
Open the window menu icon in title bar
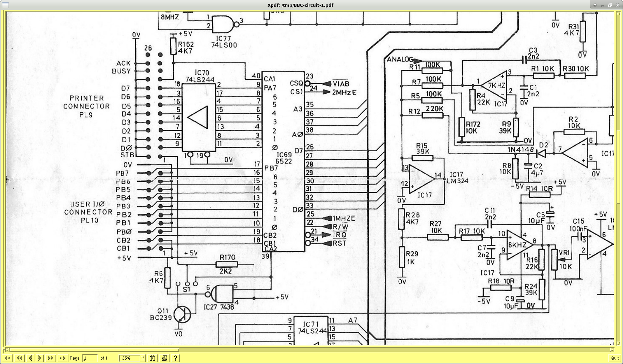pos(5,5)
